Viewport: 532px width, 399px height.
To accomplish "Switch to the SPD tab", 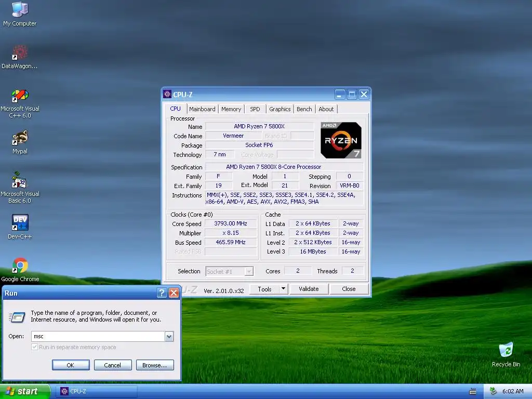I will tap(255, 109).
